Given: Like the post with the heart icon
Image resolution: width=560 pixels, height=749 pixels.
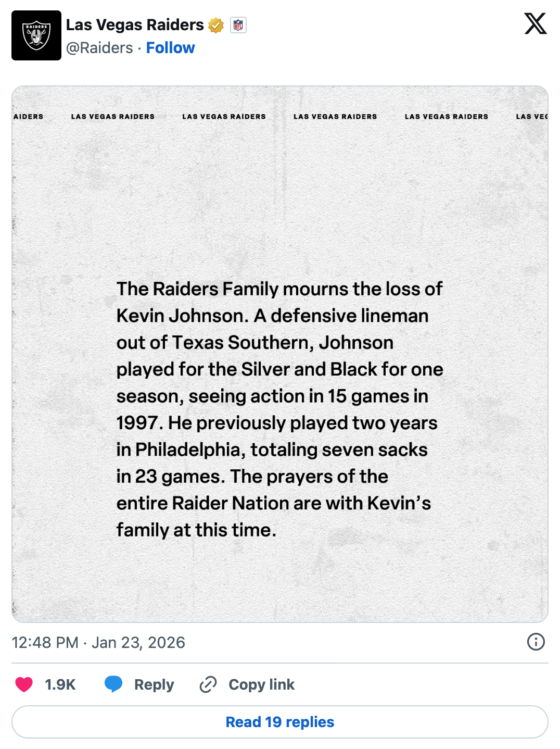Looking at the screenshot, I should tap(24, 684).
